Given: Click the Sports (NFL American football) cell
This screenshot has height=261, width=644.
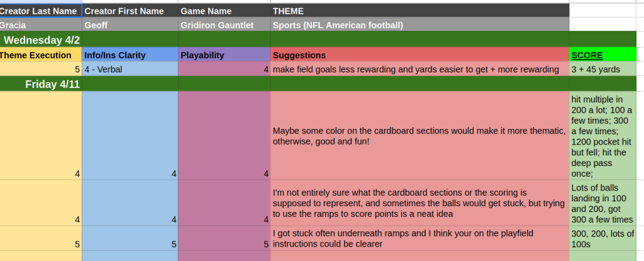Looking at the screenshot, I should 419,25.
